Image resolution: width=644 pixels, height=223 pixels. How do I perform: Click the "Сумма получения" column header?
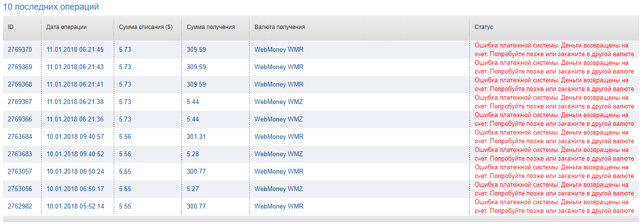coord(210,27)
